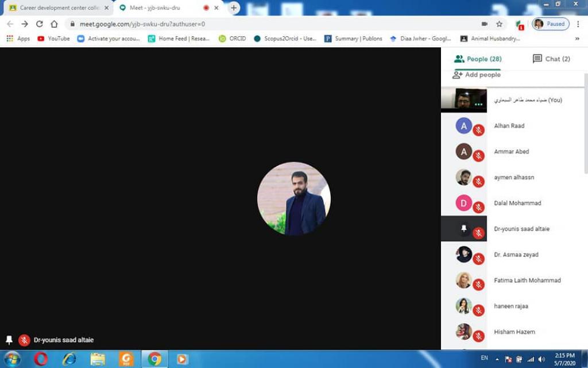This screenshot has width=588, height=368.
Task: Expand the hidden bookmarks overflow chevron
Action: (x=577, y=39)
